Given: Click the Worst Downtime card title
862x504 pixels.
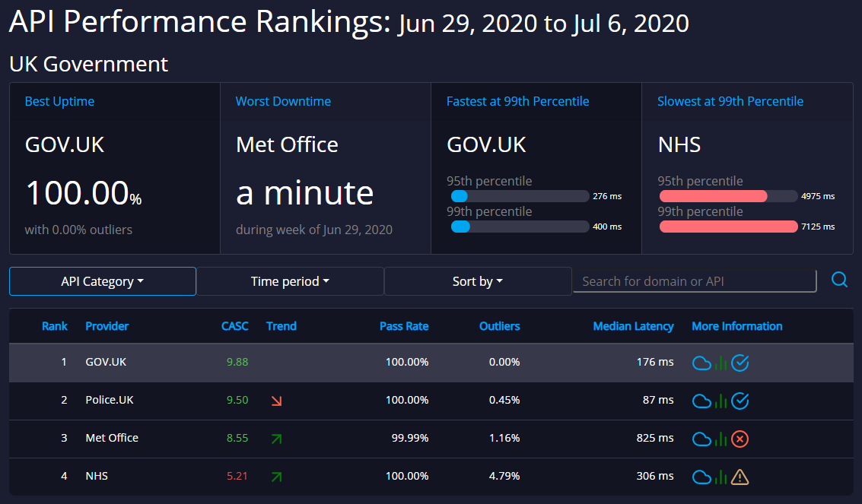Looking at the screenshot, I should click(283, 101).
